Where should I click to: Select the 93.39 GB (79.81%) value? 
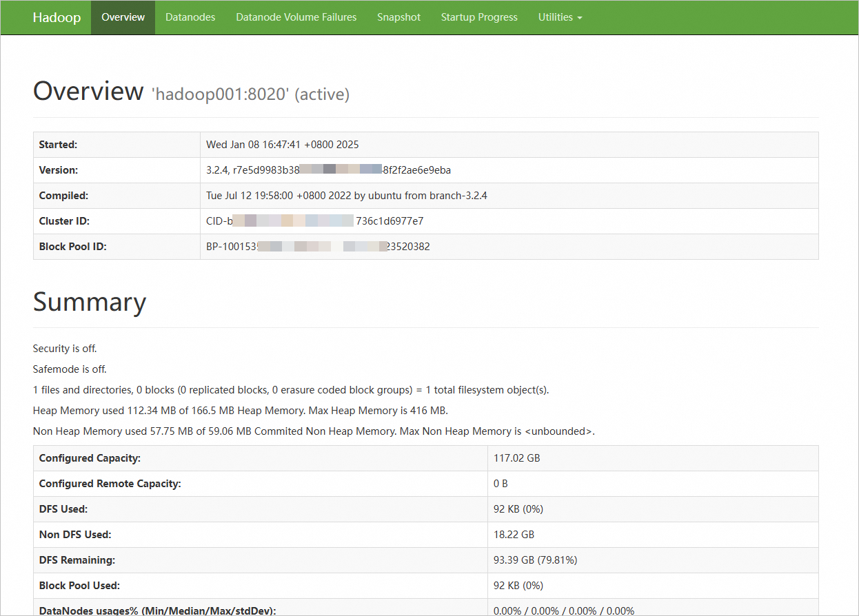tap(536, 560)
